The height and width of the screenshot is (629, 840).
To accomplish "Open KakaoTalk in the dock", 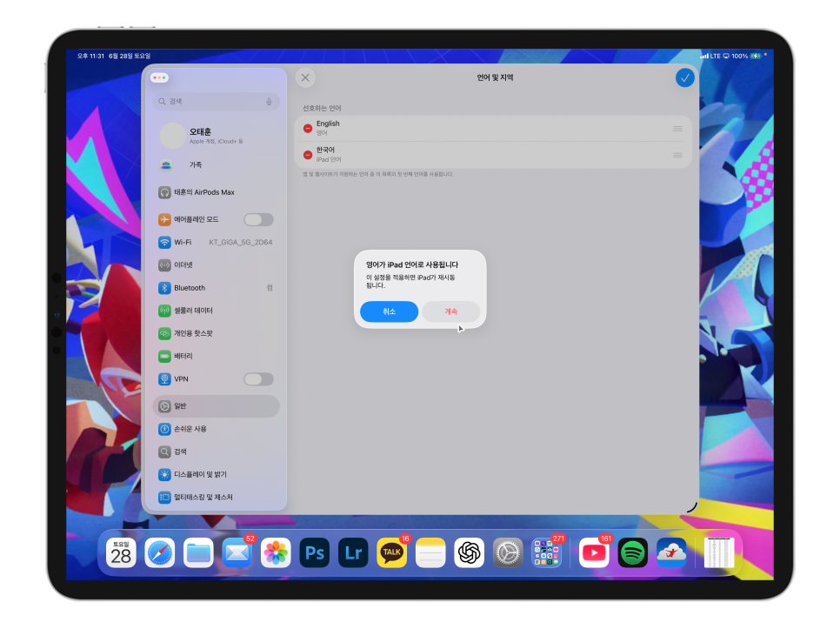I will click(x=391, y=553).
